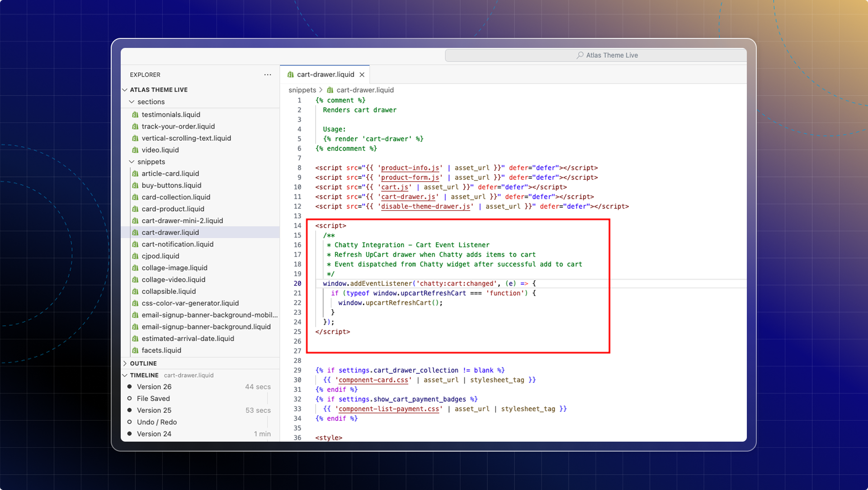Collapse the snippets folder chevron
868x490 pixels.
pos(132,162)
